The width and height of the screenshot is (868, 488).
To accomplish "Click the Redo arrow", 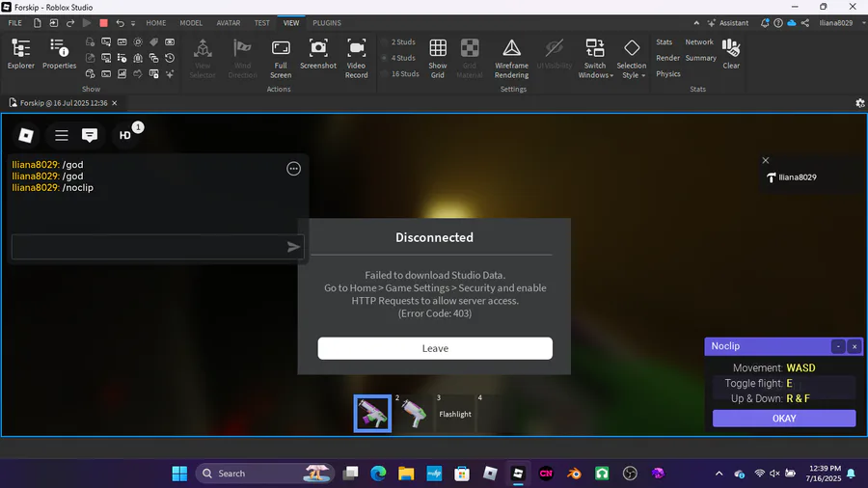I will point(70,23).
